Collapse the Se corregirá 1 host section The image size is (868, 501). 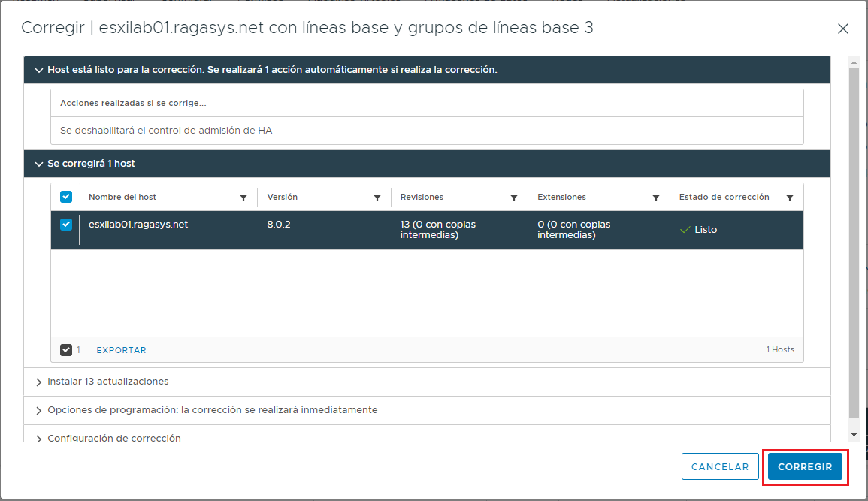[38, 164]
